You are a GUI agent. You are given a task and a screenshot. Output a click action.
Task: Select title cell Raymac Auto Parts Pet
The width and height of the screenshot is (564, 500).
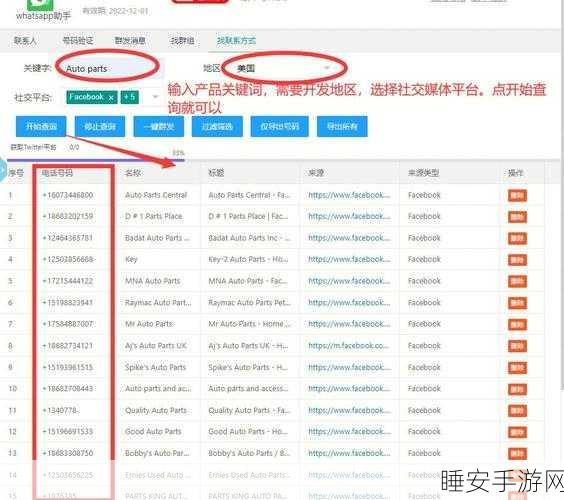pos(249,303)
